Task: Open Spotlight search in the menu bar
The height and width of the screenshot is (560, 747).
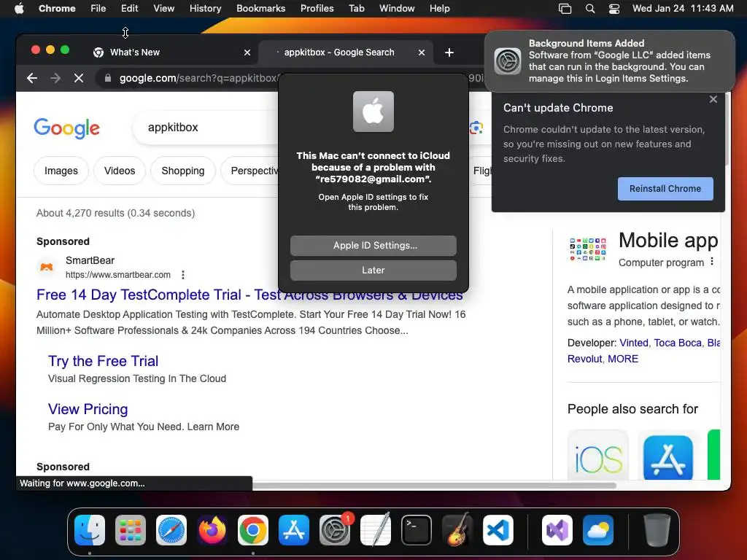Action: pos(589,9)
